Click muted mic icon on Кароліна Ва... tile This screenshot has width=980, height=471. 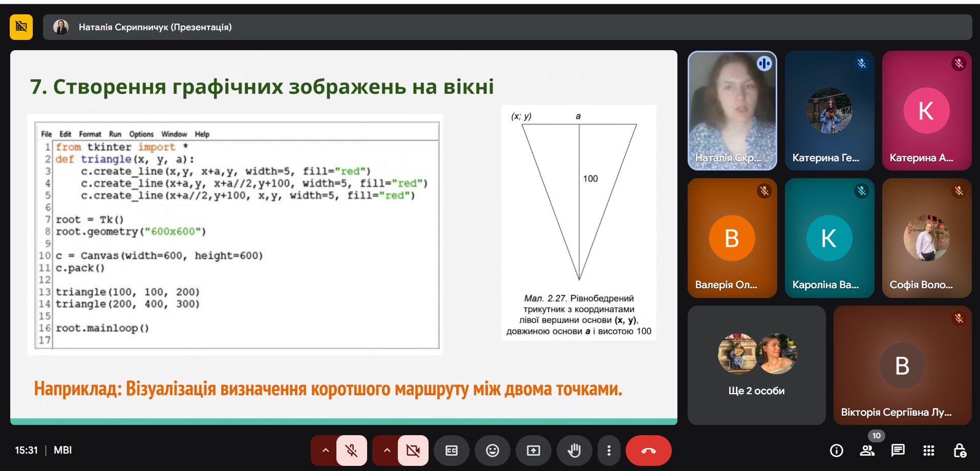tap(862, 191)
